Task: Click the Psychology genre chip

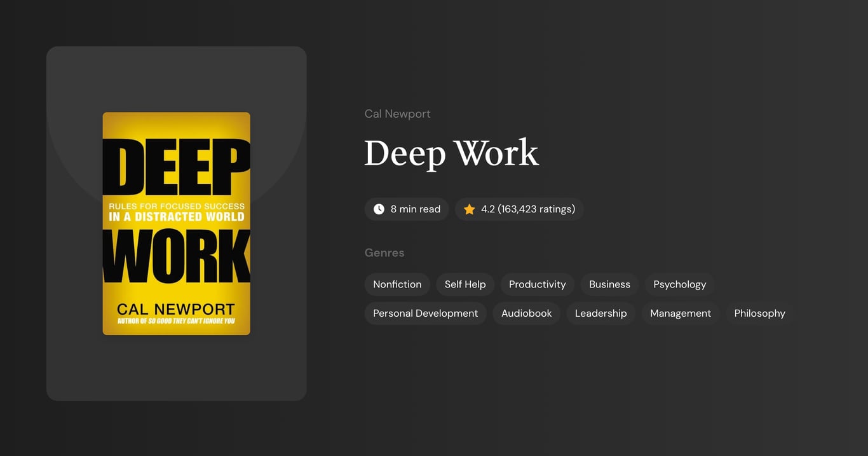Action: (679, 284)
